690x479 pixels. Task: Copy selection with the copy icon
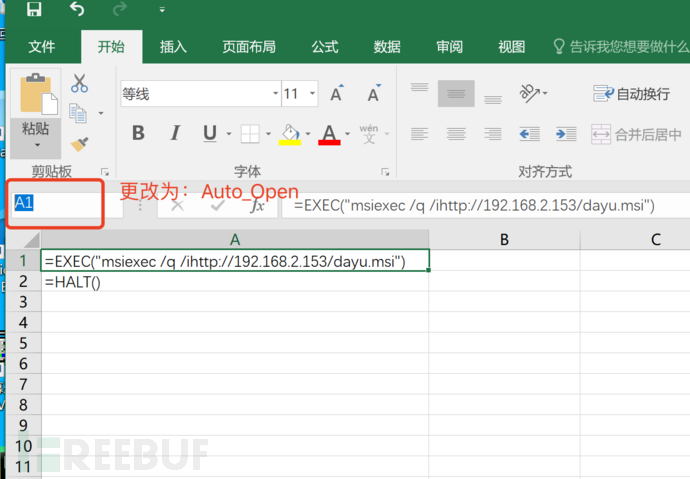click(78, 113)
